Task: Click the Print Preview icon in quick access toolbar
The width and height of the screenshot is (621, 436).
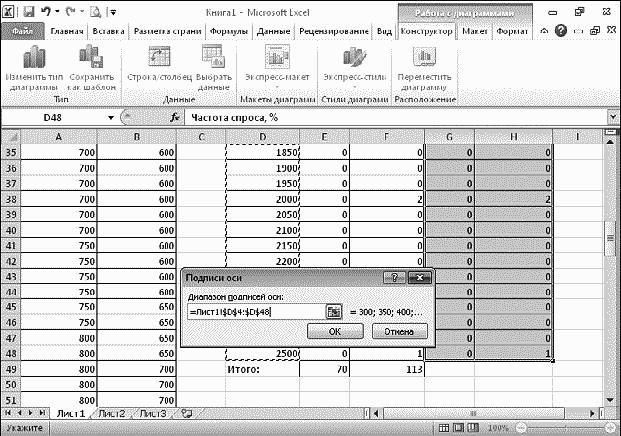Action: click(x=95, y=12)
